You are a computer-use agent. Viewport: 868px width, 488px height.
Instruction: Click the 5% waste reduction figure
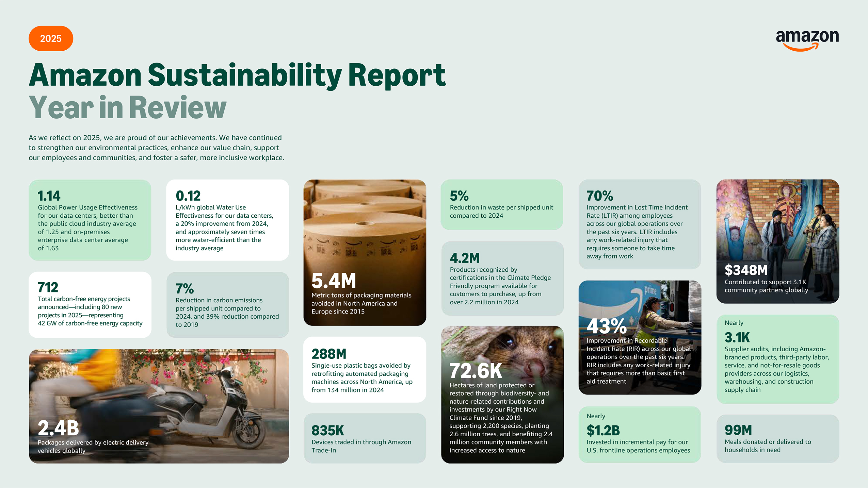coord(459,196)
